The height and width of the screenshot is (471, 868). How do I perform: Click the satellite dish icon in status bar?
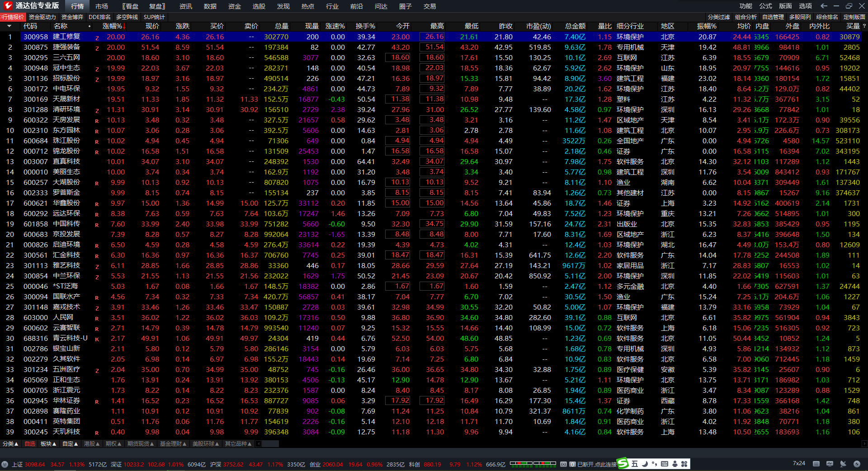coord(843,464)
